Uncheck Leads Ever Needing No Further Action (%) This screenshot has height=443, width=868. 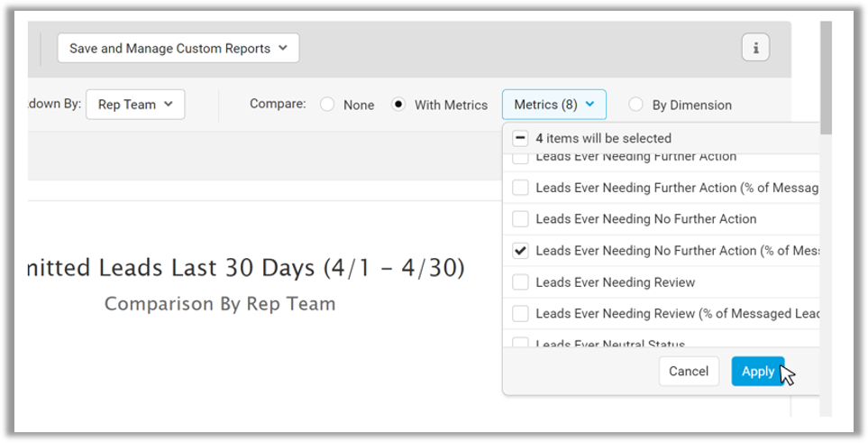[x=520, y=251]
